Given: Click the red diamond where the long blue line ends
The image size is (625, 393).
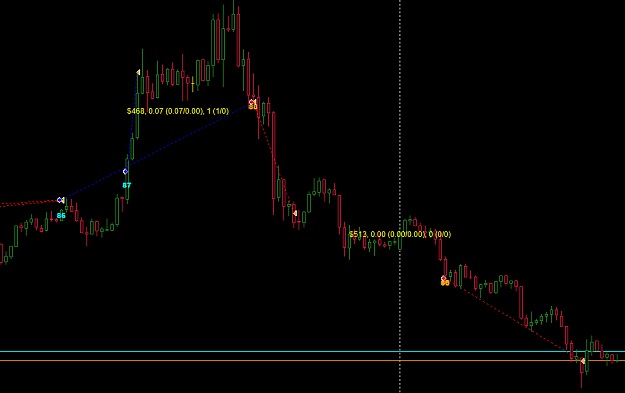Looking at the screenshot, I should [x=252, y=102].
